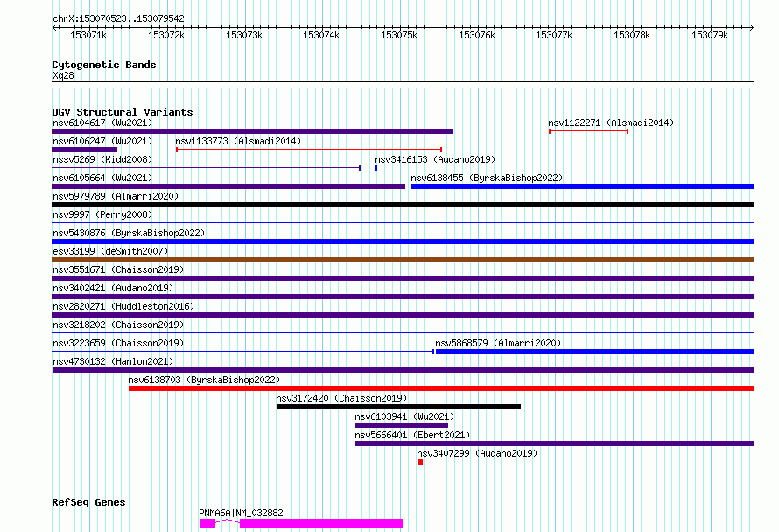Click the 153074k ruler tick label
This screenshot has height=532, width=779.
point(321,35)
